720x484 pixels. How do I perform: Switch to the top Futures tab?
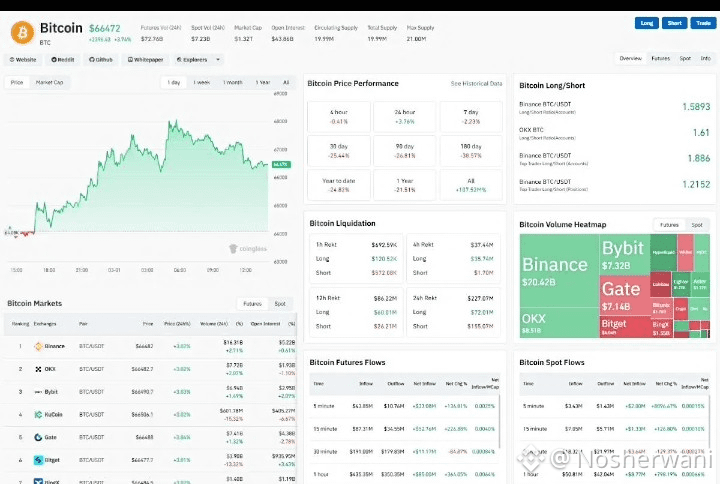660,58
